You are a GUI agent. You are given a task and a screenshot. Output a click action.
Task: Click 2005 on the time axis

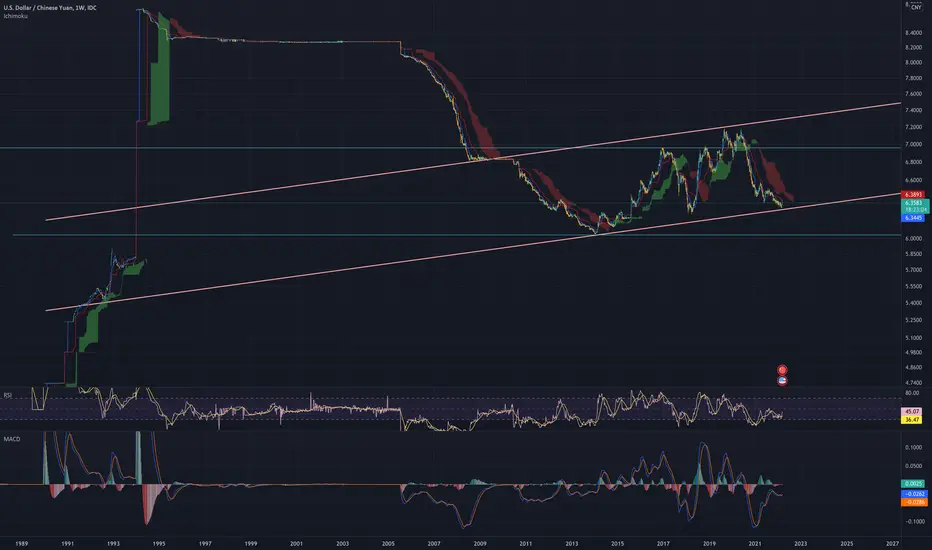click(388, 543)
